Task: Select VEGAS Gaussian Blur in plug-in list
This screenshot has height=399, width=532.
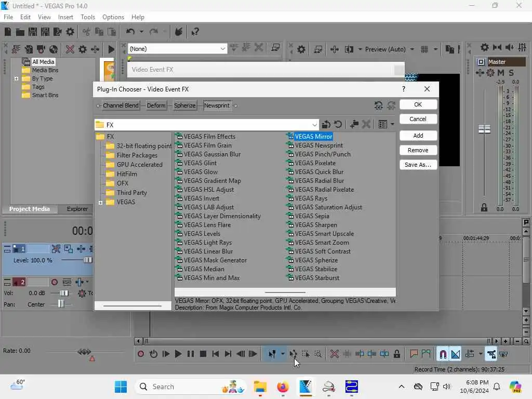Action: 212,154
